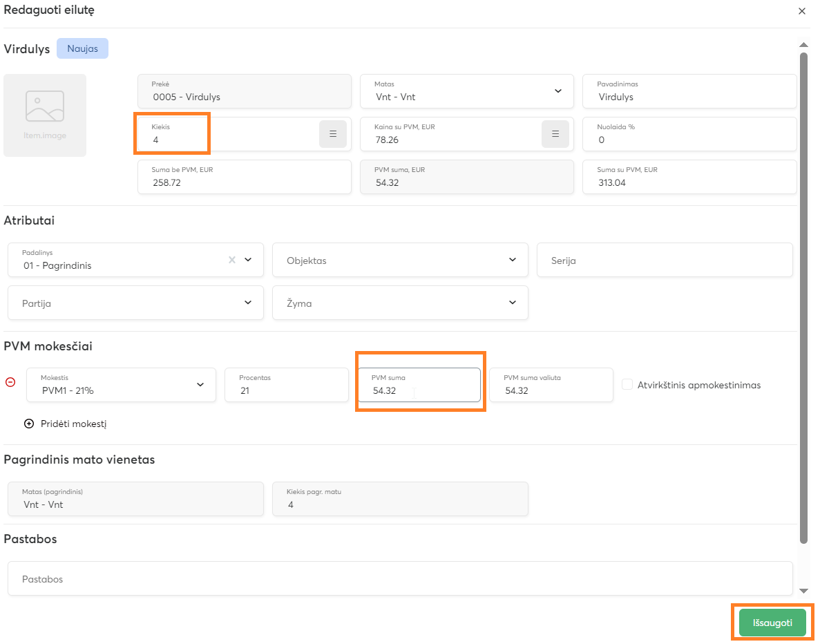
Task: Open the Mokestis PVM1 - 21% dropdown
Action: (x=200, y=385)
